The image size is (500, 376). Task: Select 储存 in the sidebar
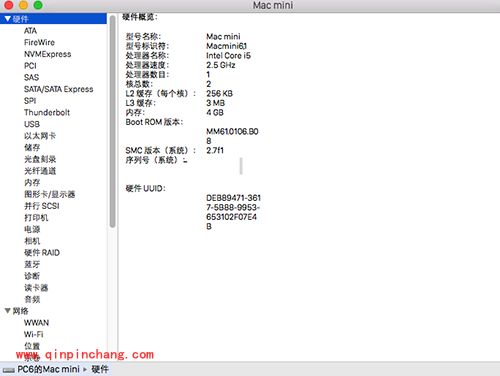(x=32, y=147)
